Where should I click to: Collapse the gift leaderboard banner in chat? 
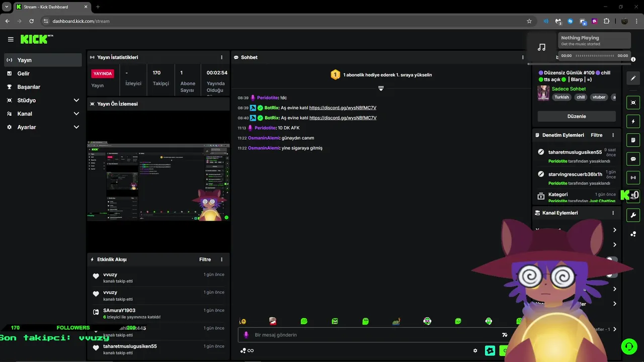pos(381,88)
